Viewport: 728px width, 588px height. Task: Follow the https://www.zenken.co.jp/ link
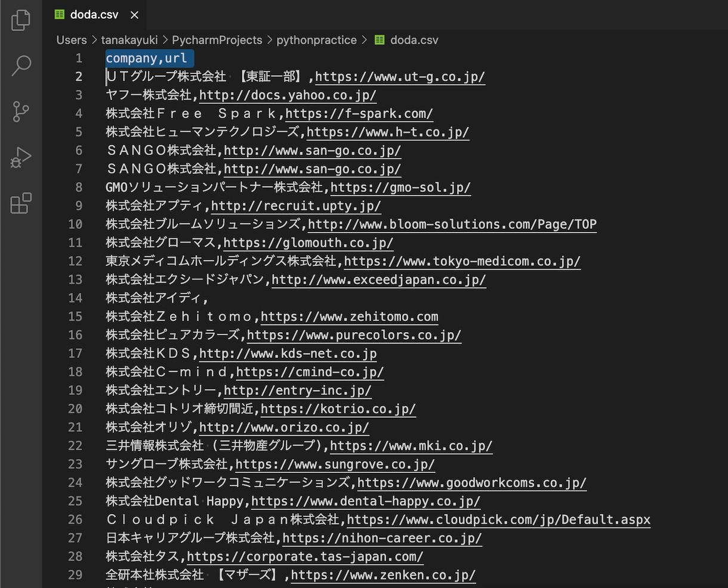pyautogui.click(x=383, y=575)
